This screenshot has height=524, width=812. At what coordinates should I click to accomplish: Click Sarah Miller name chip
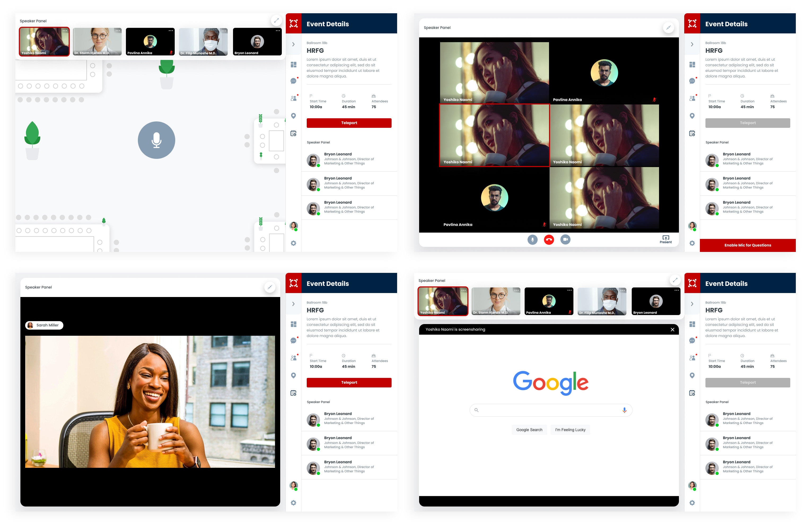(44, 325)
